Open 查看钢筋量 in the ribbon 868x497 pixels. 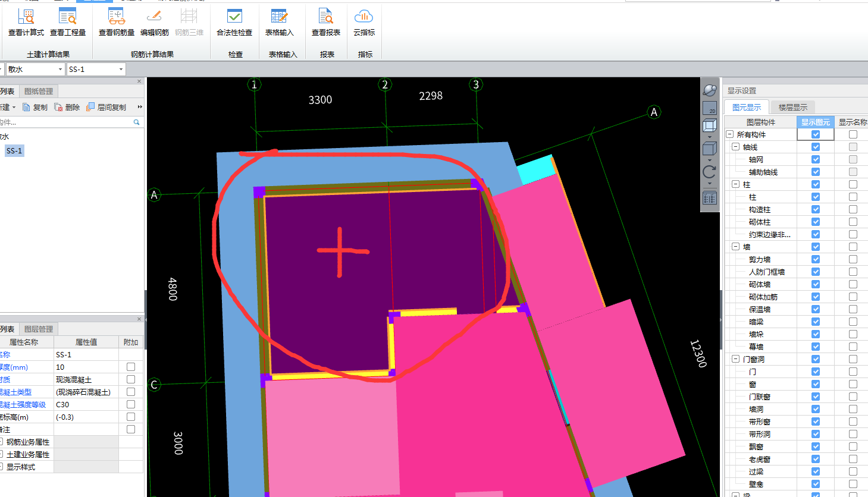coord(117,23)
